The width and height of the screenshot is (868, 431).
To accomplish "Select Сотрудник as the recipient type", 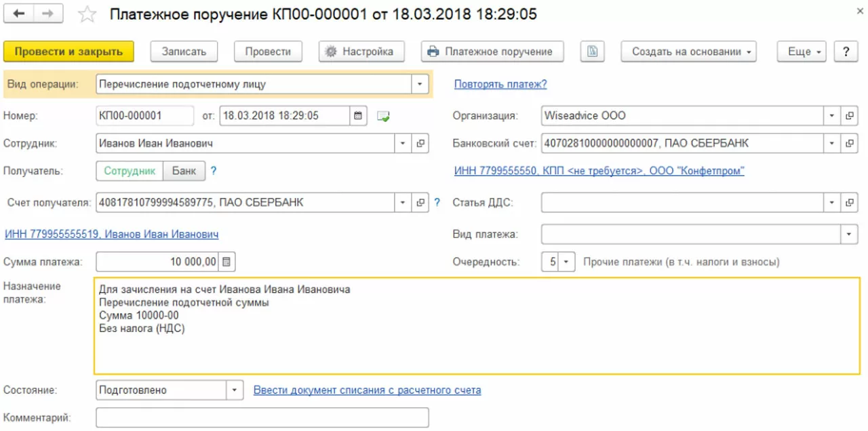I will [x=130, y=171].
